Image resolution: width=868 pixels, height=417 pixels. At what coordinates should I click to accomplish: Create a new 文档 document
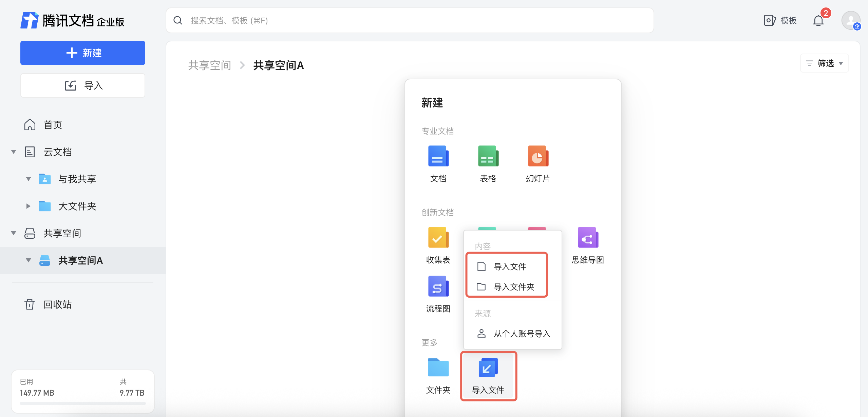[x=438, y=157]
